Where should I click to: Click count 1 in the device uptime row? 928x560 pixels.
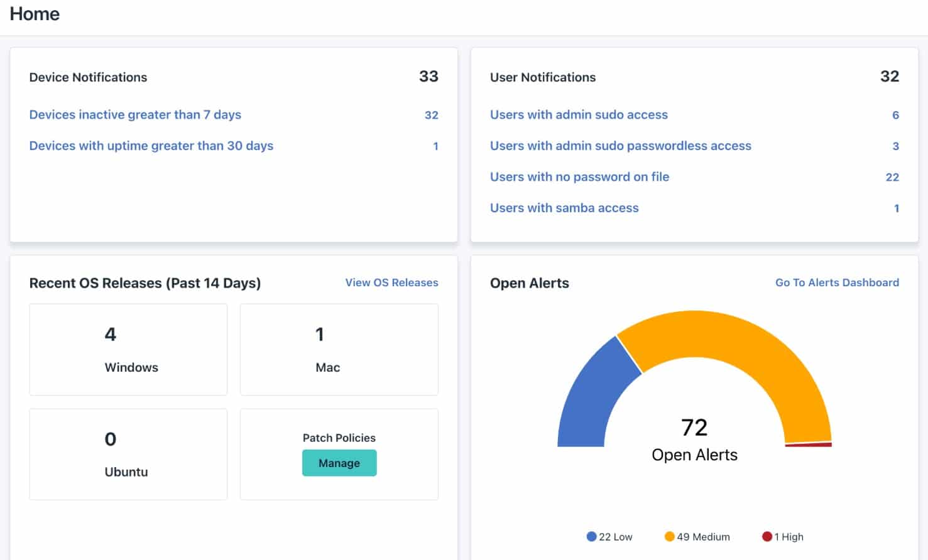(x=435, y=146)
